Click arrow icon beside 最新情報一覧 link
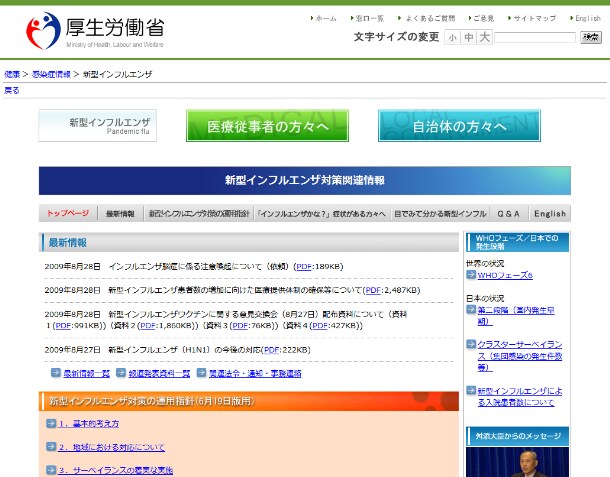Viewport: 610px width, 477px height. (x=56, y=373)
